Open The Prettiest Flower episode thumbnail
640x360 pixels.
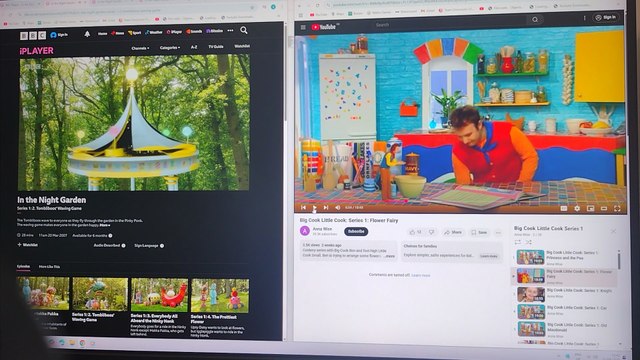click(220, 296)
